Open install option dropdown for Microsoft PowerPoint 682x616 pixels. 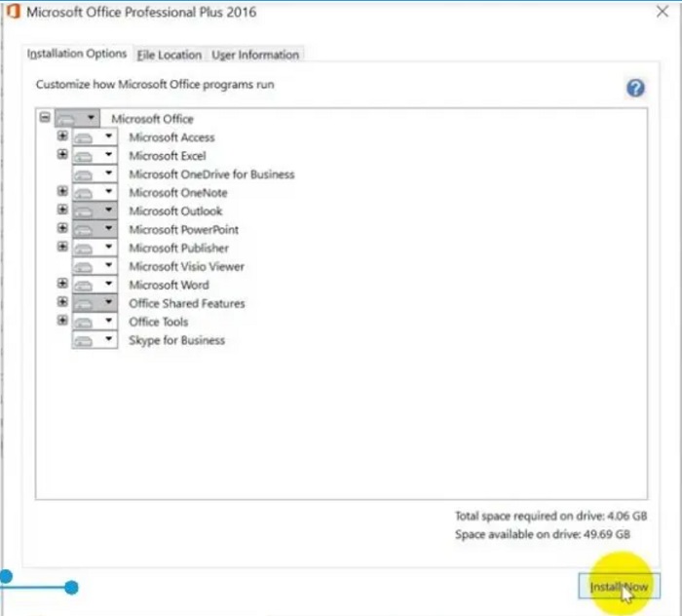coord(95,229)
